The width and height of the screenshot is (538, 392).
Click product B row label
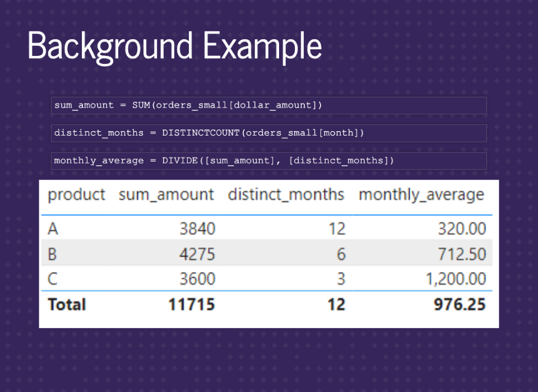[53, 254]
